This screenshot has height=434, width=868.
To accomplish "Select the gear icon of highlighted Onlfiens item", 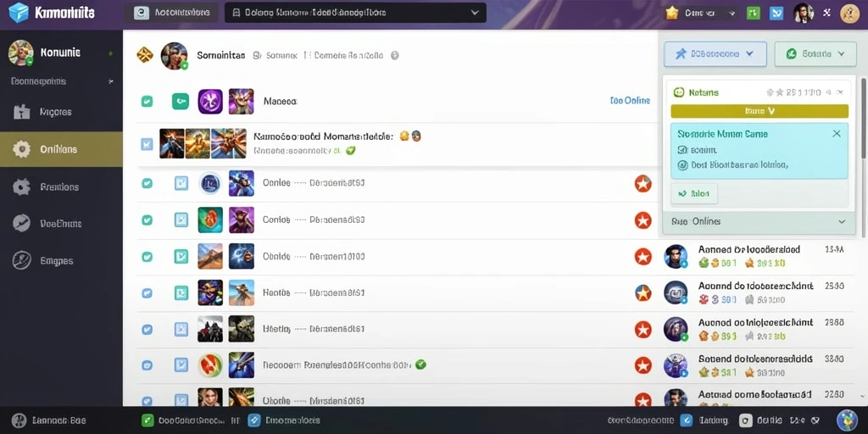I will coord(21,149).
